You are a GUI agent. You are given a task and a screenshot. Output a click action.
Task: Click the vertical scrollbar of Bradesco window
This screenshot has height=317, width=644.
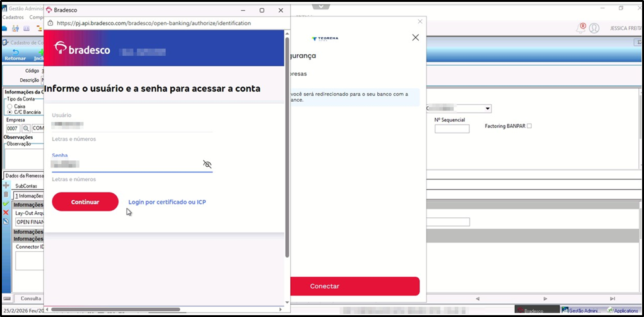[287, 148]
